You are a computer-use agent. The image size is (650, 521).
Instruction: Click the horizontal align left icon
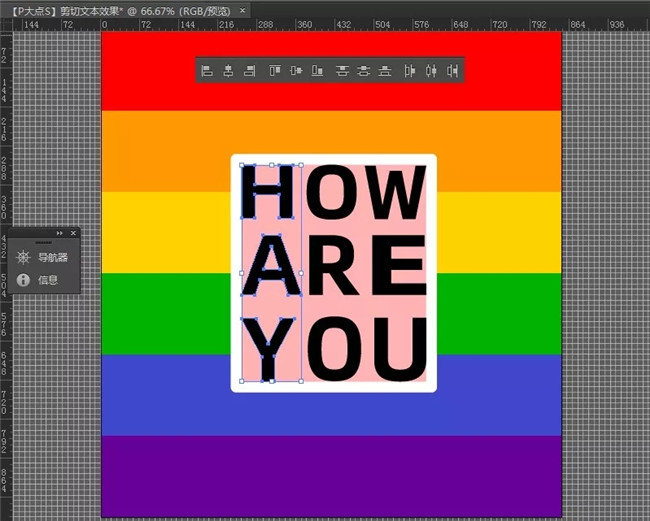point(208,71)
